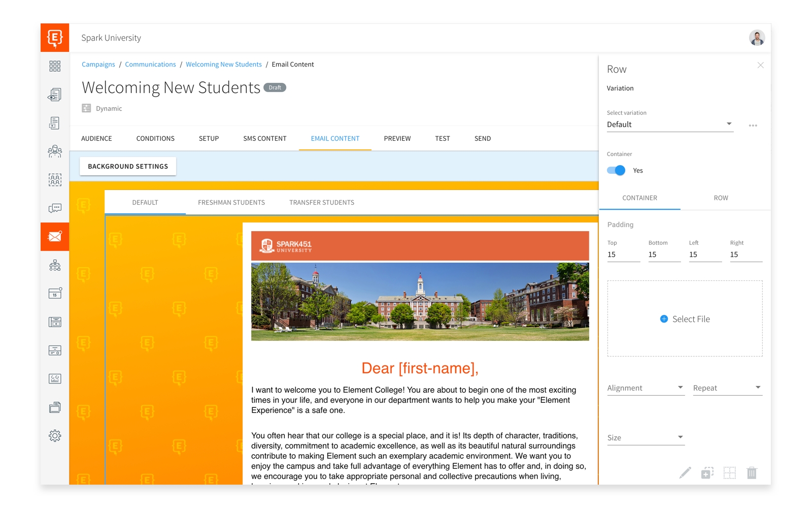Screen dimensions: 812x508
Task: Open the calendar events sidebar icon
Action: [55, 294]
